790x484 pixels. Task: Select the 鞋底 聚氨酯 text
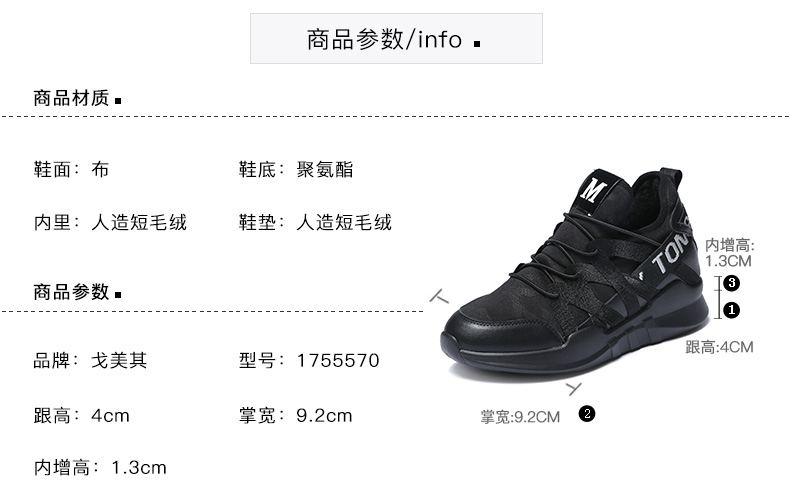[296, 170]
